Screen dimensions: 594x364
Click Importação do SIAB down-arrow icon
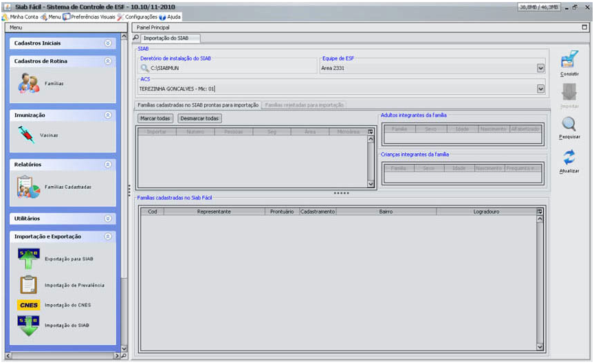click(28, 326)
